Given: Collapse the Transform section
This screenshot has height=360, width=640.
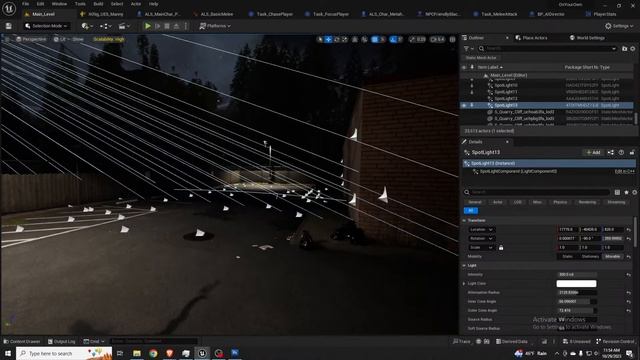Looking at the screenshot, I should (464, 220).
